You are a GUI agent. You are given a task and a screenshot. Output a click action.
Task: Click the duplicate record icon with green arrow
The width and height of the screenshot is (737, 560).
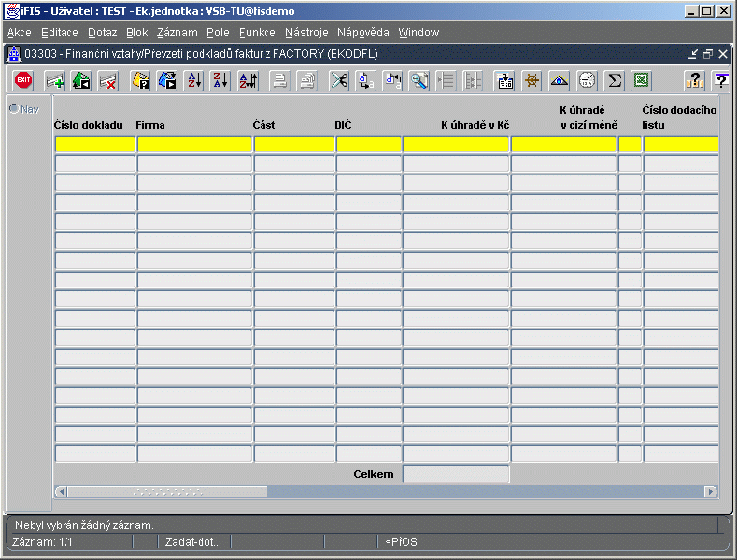[x=81, y=81]
